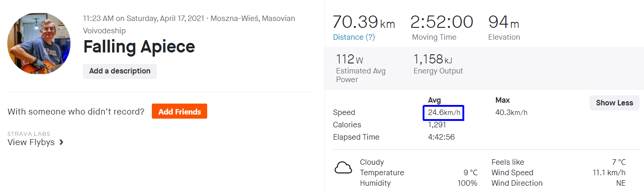The image size is (644, 193).
Task: Click the 1,158 kJ energy output value
Action: coord(433,59)
